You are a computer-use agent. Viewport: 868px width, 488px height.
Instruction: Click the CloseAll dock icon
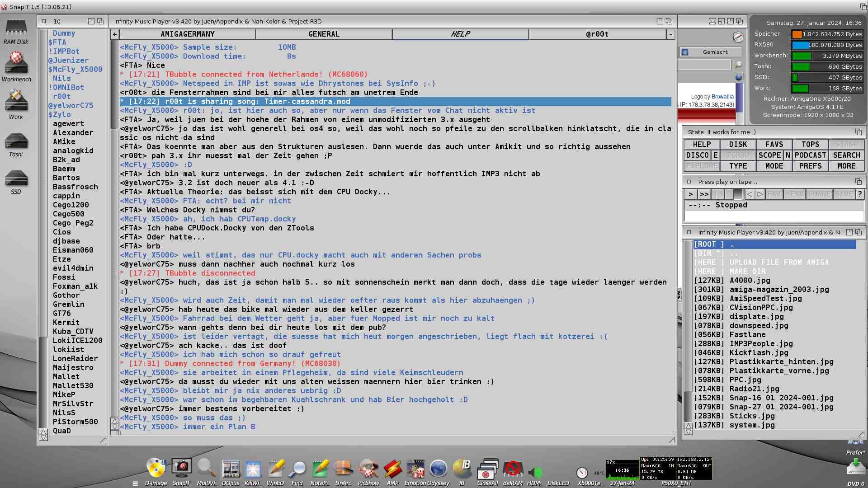point(487,469)
